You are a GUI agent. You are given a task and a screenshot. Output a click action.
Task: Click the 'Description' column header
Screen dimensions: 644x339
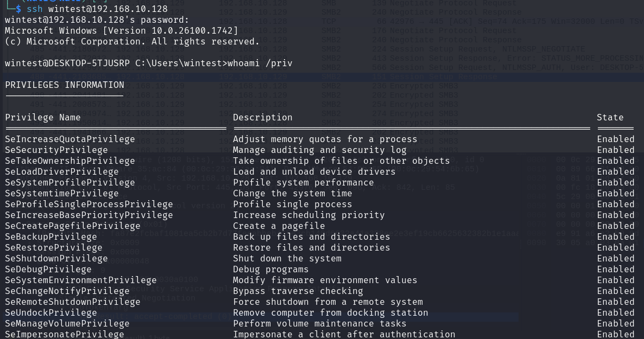coord(263,118)
